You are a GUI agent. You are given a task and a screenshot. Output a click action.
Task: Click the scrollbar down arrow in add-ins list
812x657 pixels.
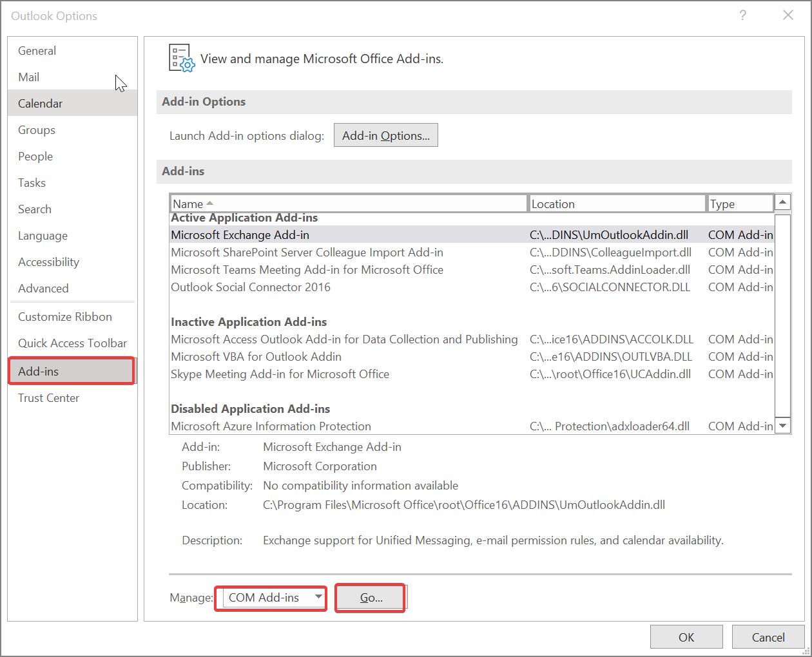[782, 426]
